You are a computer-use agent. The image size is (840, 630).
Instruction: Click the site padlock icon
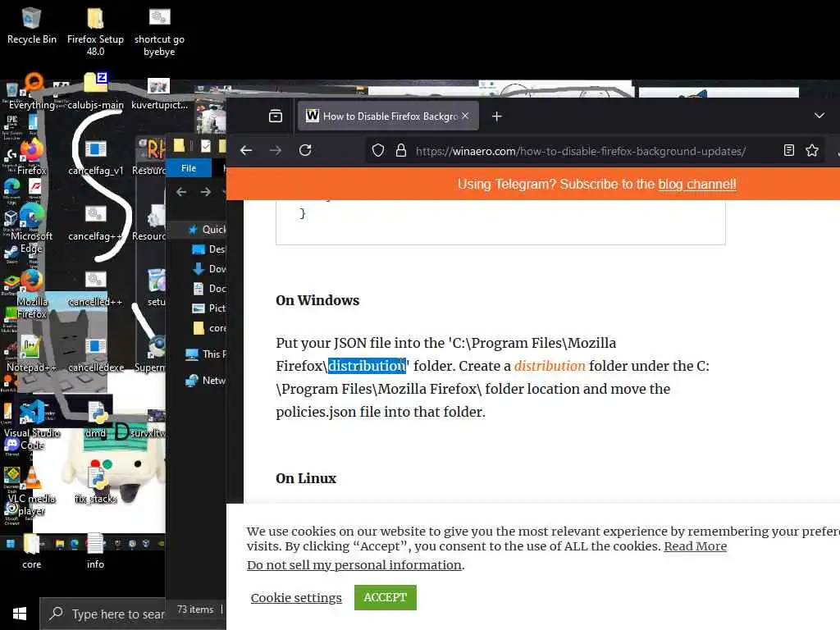pyautogui.click(x=400, y=151)
